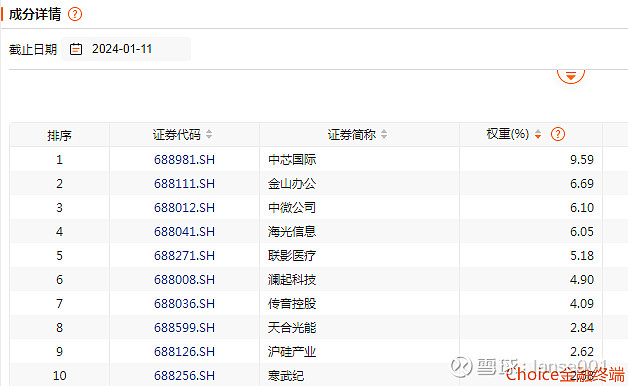Screen dimensions: 628x386
Task: Open help icon next to 成分详情
Action: (75, 14)
